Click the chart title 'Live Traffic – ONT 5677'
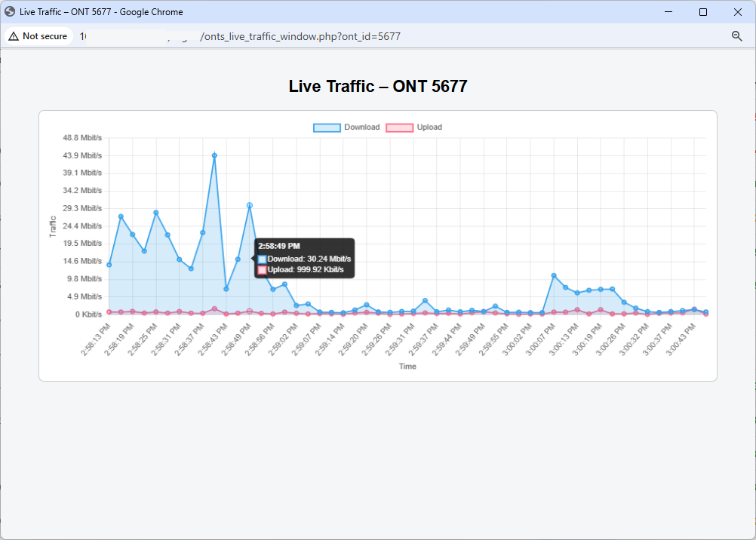Screen dimensions: 756x540 (377, 85)
